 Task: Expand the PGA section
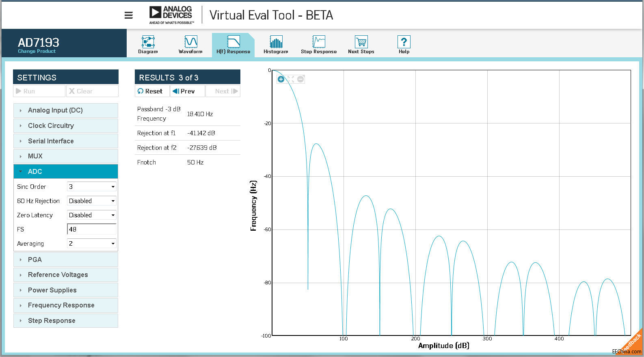click(x=66, y=260)
